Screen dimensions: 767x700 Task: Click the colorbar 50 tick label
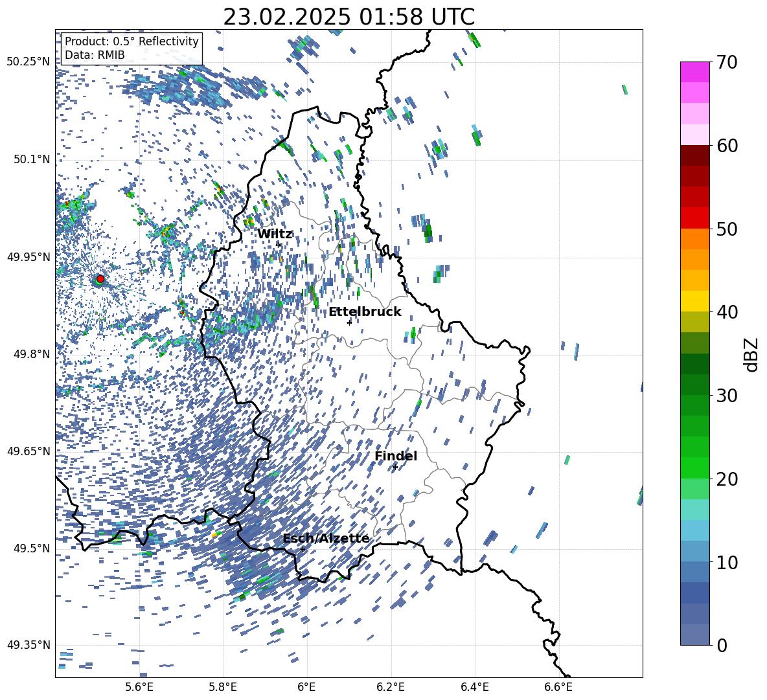[727, 229]
